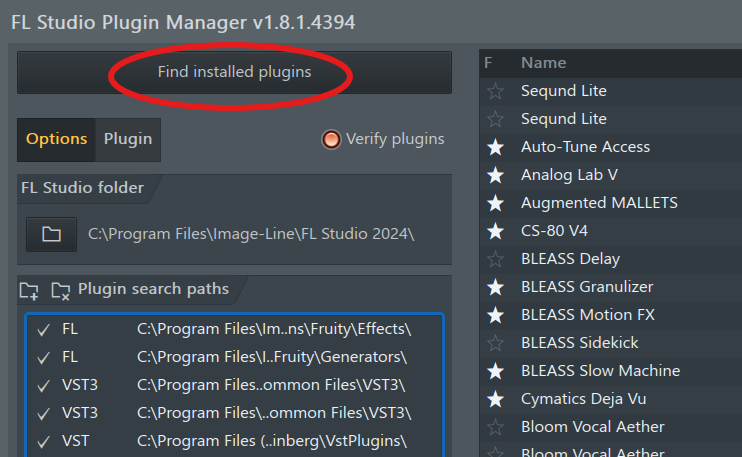Favorite BLEASS Delay star

(495, 259)
